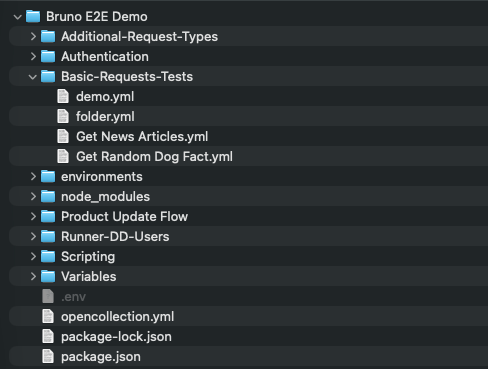This screenshot has height=369, width=488.
Task: Click the node_modules folder icon
Action: [48, 196]
